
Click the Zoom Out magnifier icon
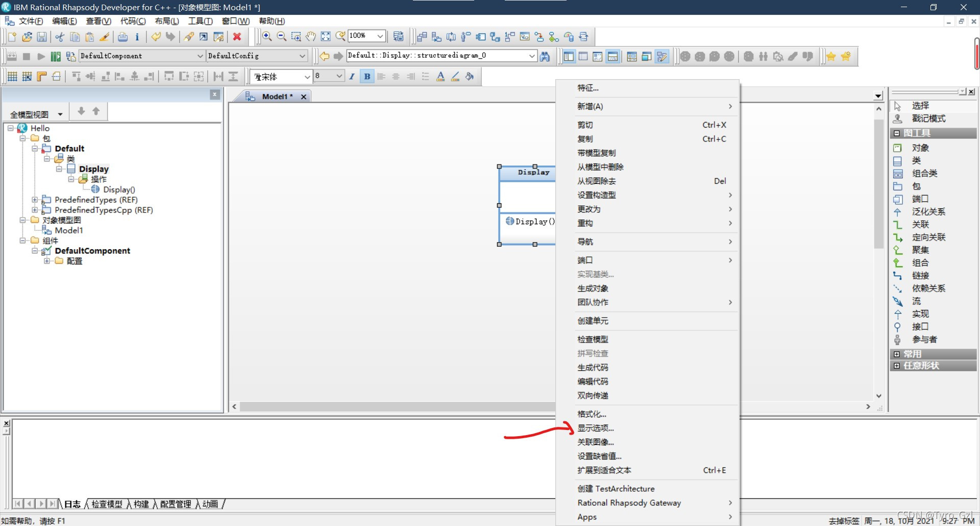281,36
